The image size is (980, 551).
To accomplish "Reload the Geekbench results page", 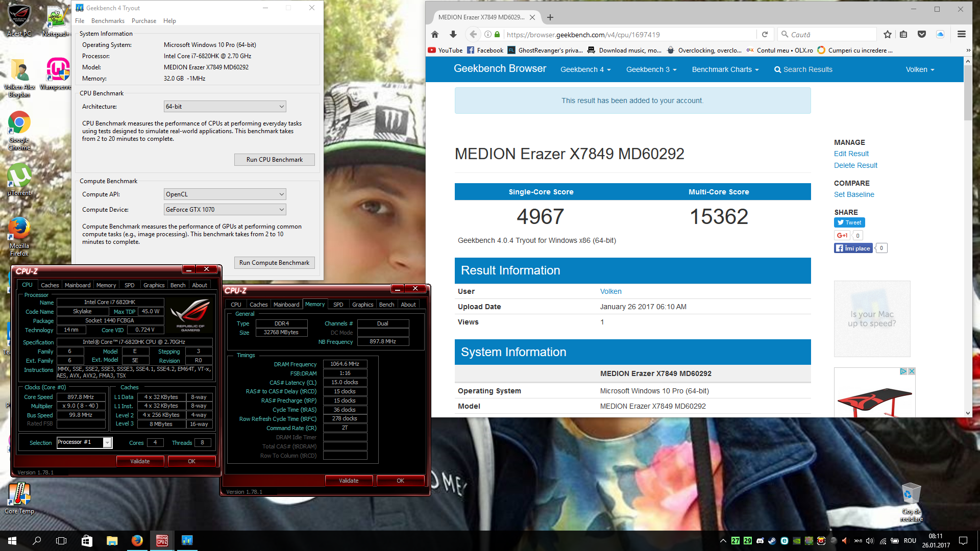I will (x=765, y=35).
